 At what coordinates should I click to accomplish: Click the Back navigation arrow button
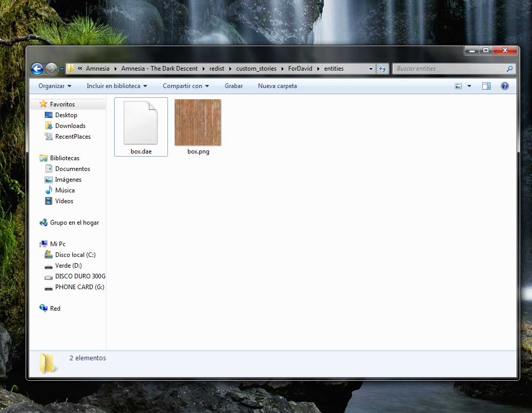click(x=37, y=69)
